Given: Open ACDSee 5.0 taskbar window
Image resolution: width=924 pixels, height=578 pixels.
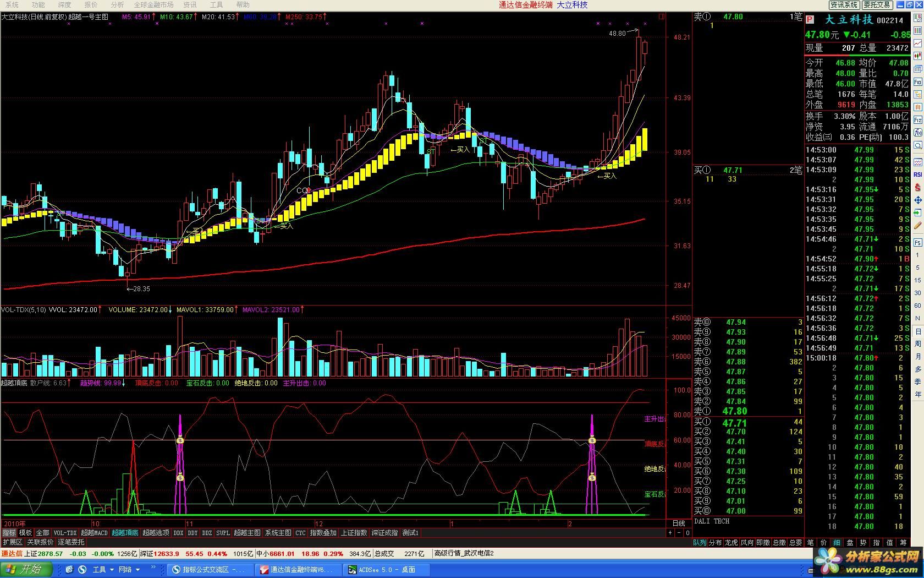Looking at the screenshot, I should point(386,570).
